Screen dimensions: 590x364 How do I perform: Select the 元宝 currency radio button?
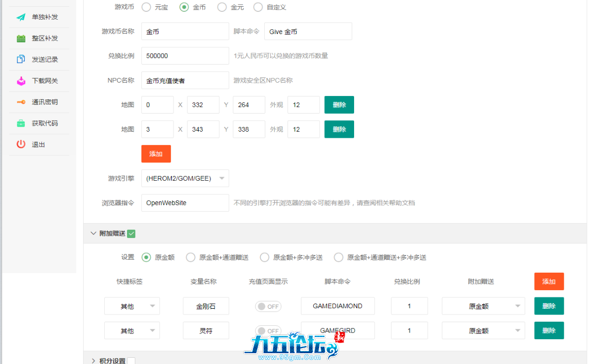[146, 7]
